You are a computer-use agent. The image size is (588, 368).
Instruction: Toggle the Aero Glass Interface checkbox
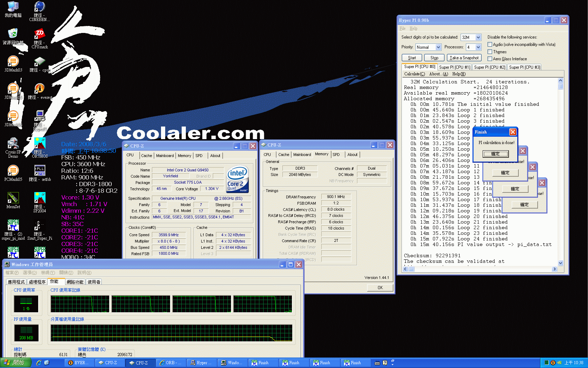[x=490, y=59]
